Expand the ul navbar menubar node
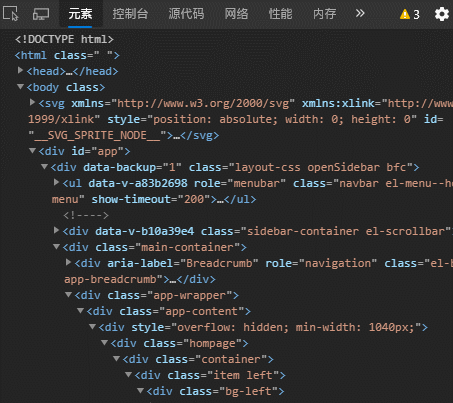This screenshot has height=403, width=453. pyautogui.click(x=56, y=182)
